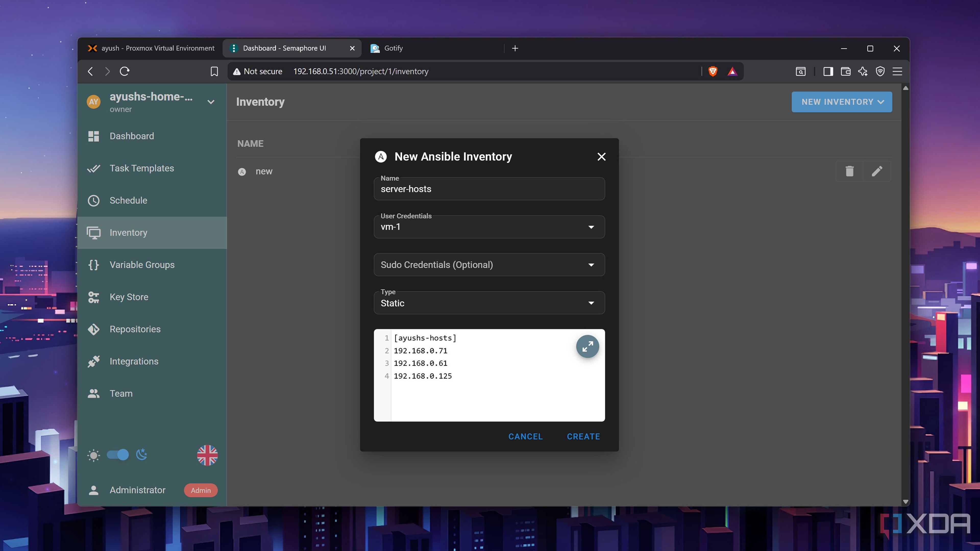Image resolution: width=980 pixels, height=551 pixels.
Task: Open a new browser tab
Action: point(515,48)
